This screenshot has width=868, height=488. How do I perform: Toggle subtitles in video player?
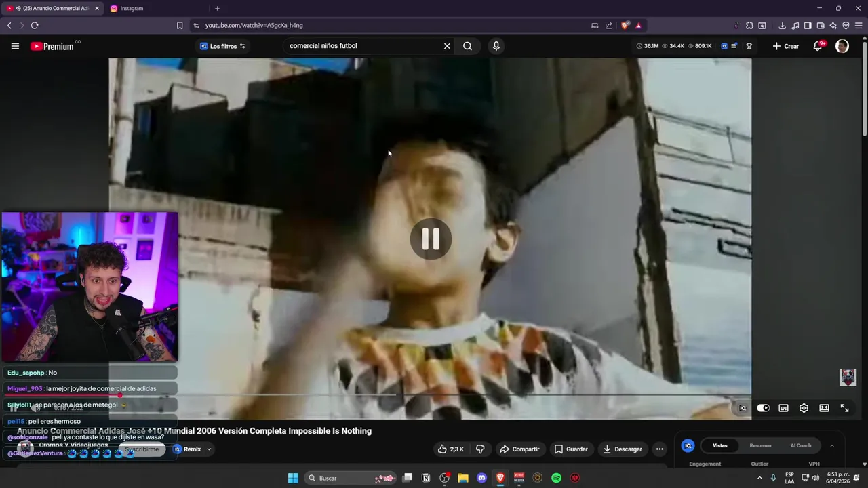point(783,408)
